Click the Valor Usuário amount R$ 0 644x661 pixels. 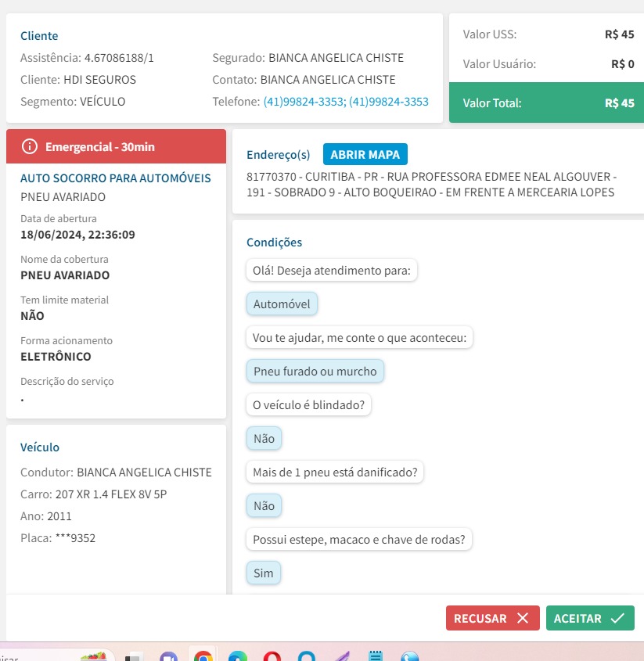[623, 64]
